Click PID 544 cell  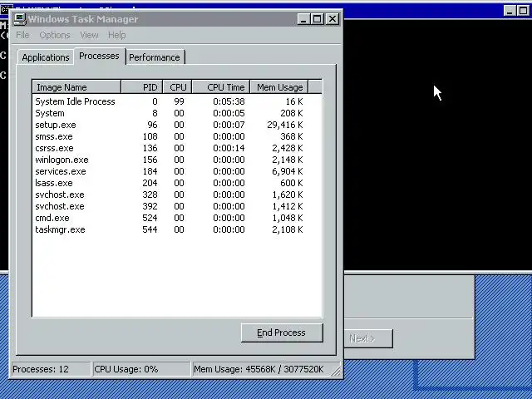pos(150,229)
